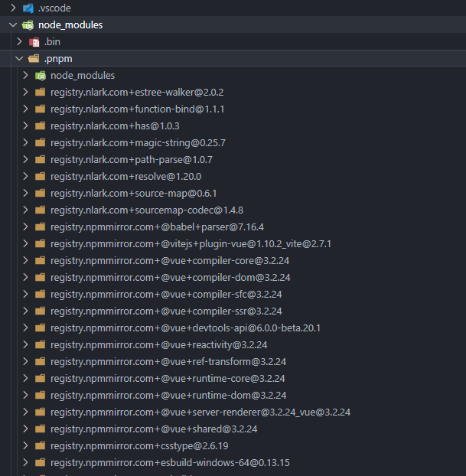This screenshot has height=476, width=466.
Task: Select the @vue+devtools-api@6.0.0-beta.20.1 label
Action: pyautogui.click(x=185, y=328)
